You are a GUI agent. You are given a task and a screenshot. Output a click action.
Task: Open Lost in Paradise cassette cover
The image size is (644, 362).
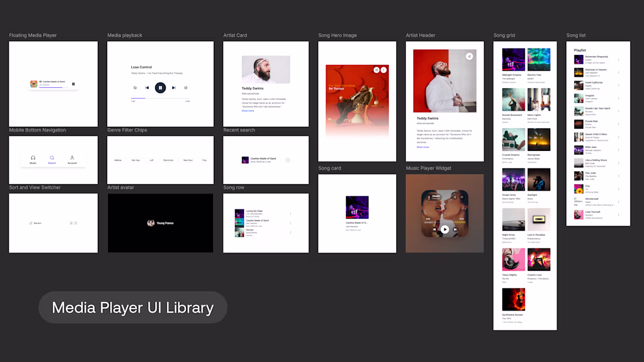[x=539, y=219]
